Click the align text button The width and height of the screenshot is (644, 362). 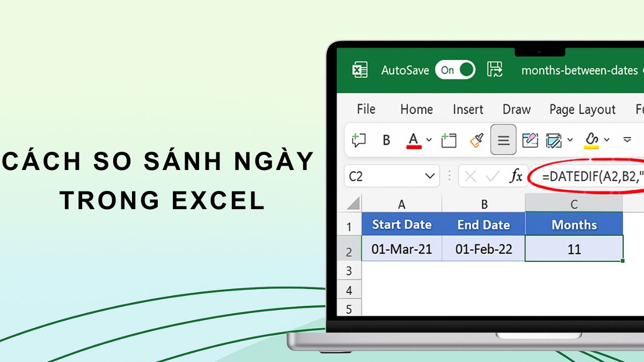[x=503, y=140]
